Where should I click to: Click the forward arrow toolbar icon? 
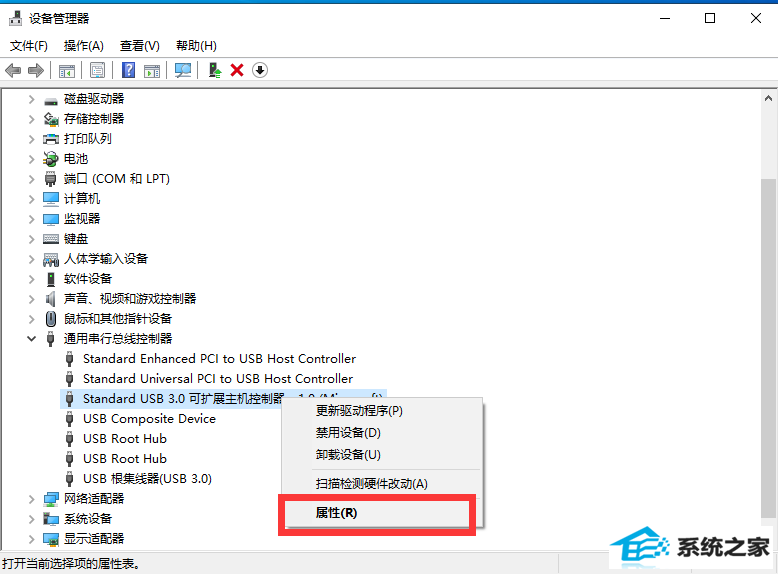pos(36,70)
